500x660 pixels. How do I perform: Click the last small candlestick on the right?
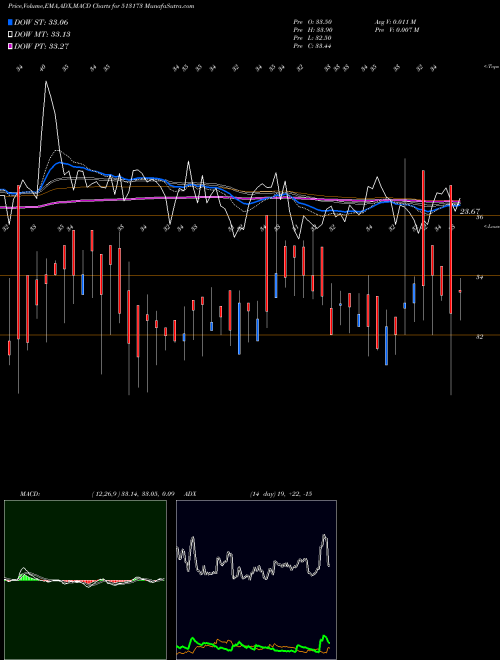click(460, 291)
